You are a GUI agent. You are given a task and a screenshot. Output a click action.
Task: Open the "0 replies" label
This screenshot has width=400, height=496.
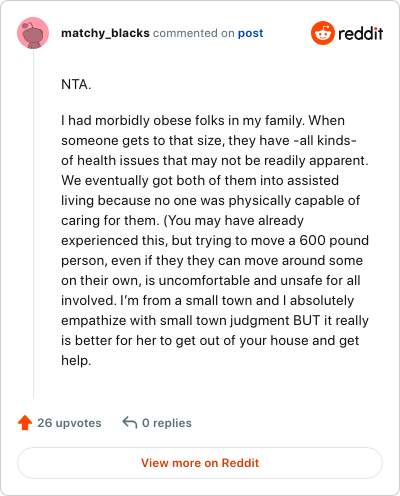[167, 423]
